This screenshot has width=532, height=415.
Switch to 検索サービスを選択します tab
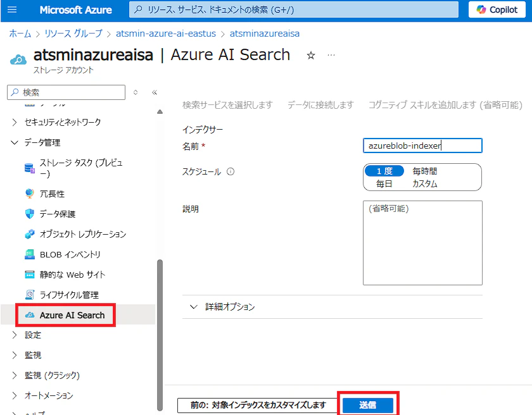coord(227,105)
